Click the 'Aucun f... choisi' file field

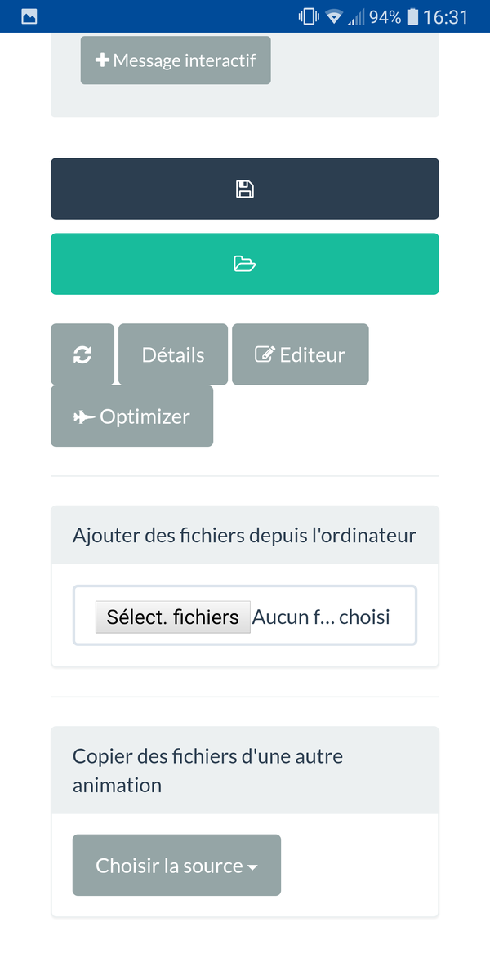321,617
